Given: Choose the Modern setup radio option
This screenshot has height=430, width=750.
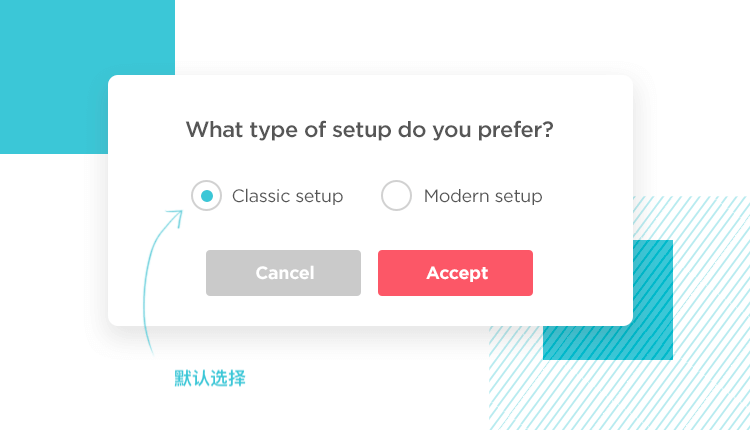Looking at the screenshot, I should pyautogui.click(x=396, y=196).
